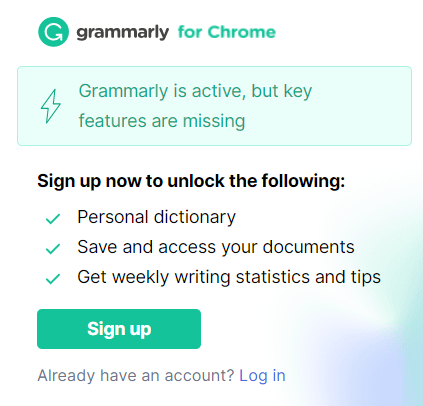Click the word 'following:' in the heading
The height and width of the screenshot is (406, 423).
[x=303, y=181]
